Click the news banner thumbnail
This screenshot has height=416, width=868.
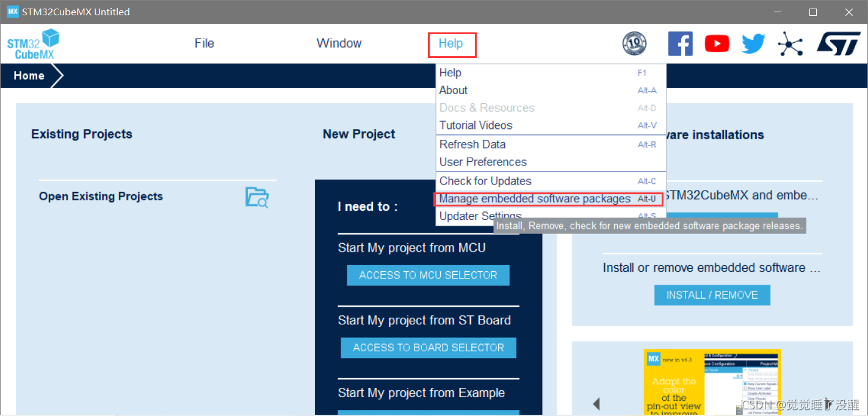pyautogui.click(x=712, y=382)
